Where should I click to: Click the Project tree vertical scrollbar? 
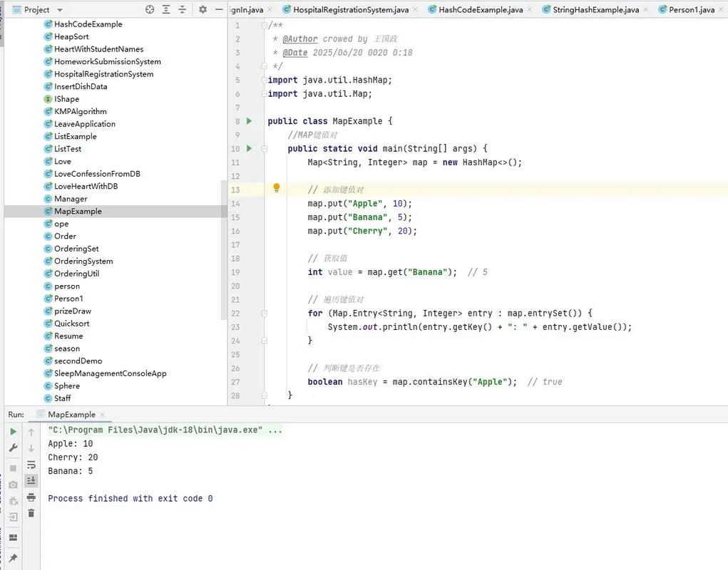click(x=225, y=251)
